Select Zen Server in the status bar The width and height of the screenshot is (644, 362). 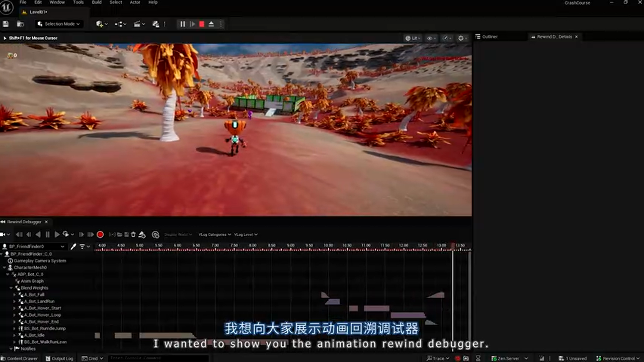point(507,358)
